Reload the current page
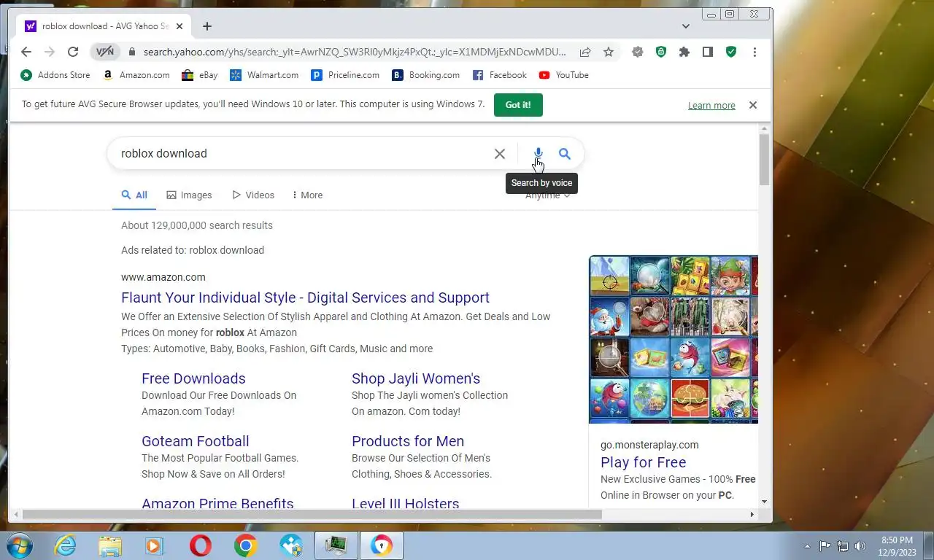 (x=73, y=52)
